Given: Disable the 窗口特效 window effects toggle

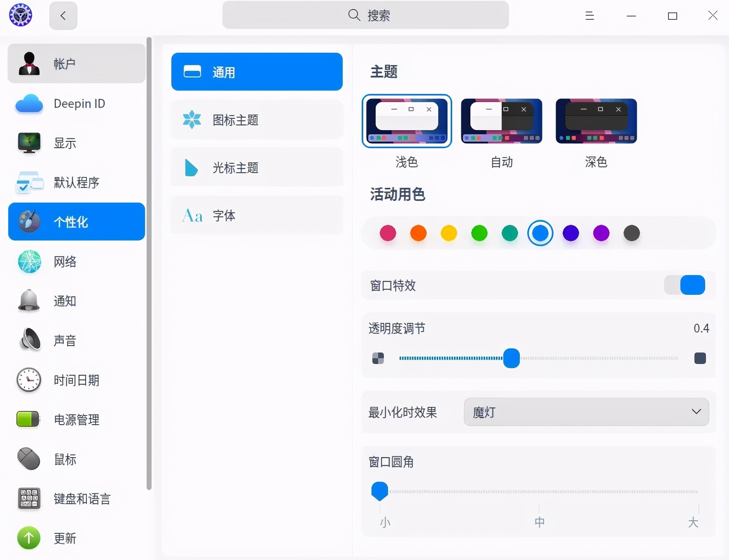Looking at the screenshot, I should pyautogui.click(x=685, y=285).
